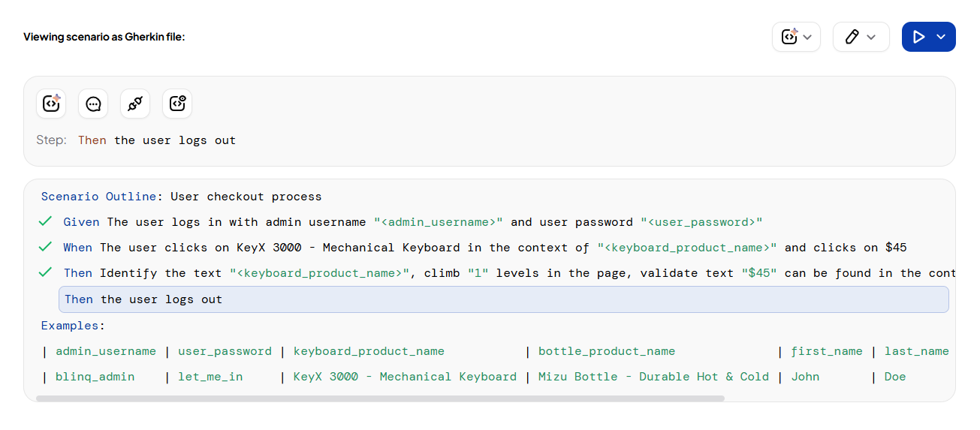Expand the chevron beside the header AI code icon

click(807, 37)
